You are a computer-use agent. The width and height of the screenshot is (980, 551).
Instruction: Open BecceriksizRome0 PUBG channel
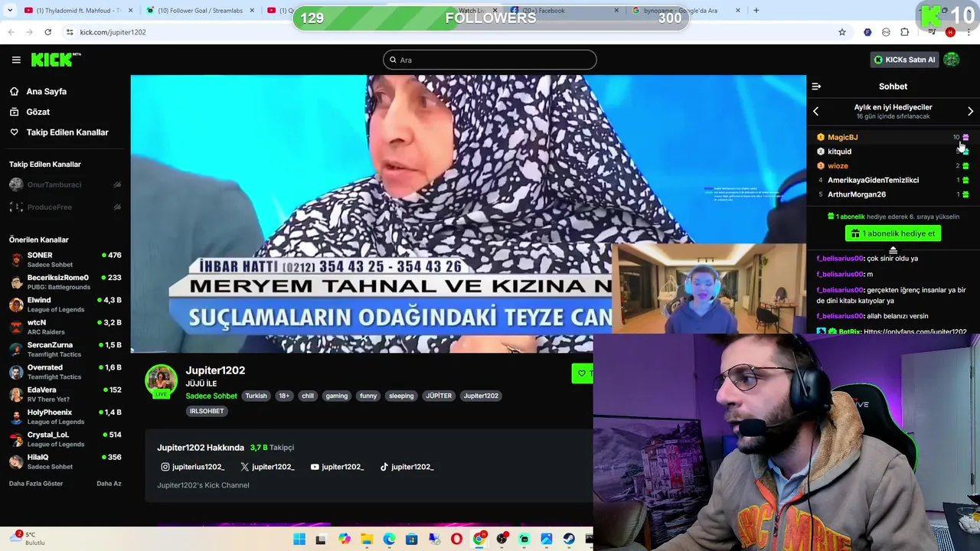pyautogui.click(x=65, y=282)
